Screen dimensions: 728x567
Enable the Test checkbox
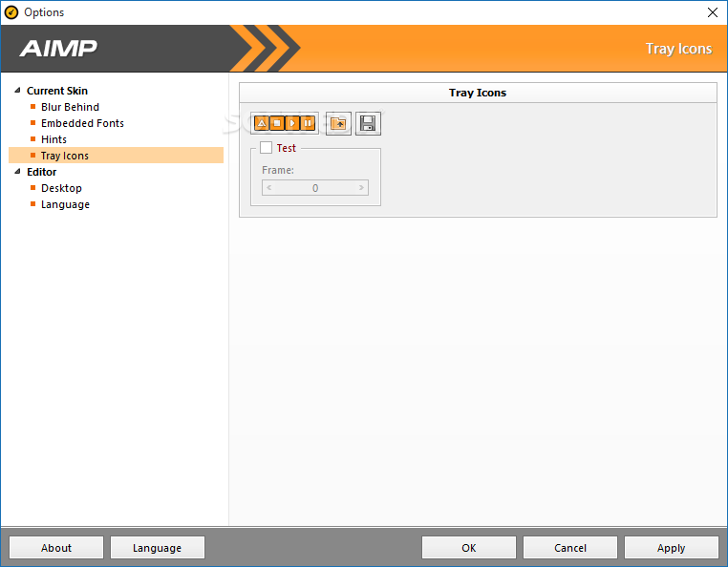pos(266,148)
